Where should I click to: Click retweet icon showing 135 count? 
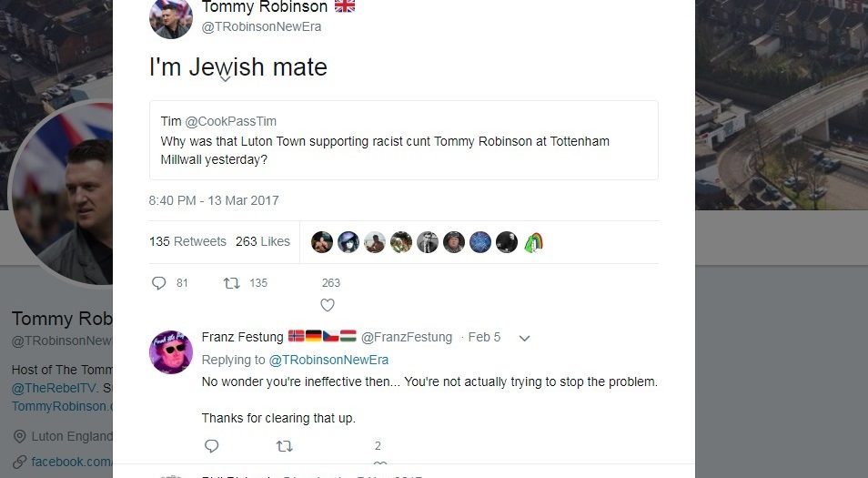tap(232, 283)
